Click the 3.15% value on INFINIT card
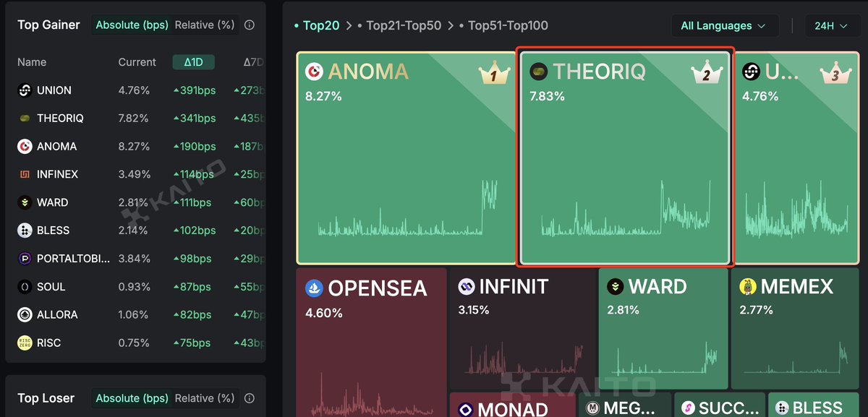 (474, 310)
